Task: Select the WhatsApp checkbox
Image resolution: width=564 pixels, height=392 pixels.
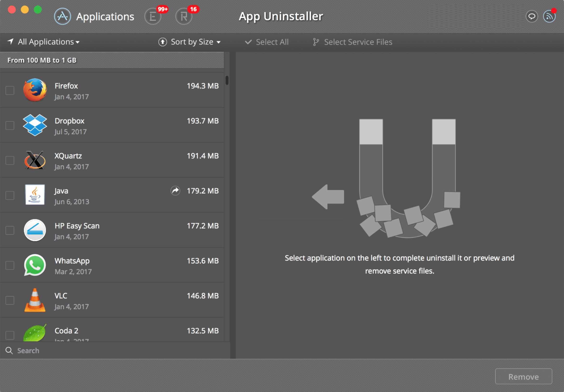Action: pos(10,265)
